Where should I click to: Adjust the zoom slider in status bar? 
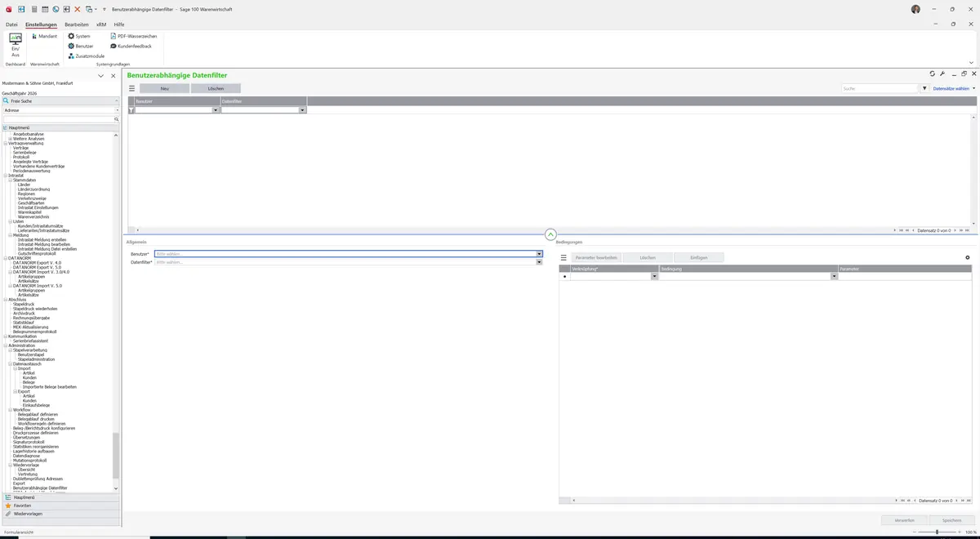(x=936, y=532)
